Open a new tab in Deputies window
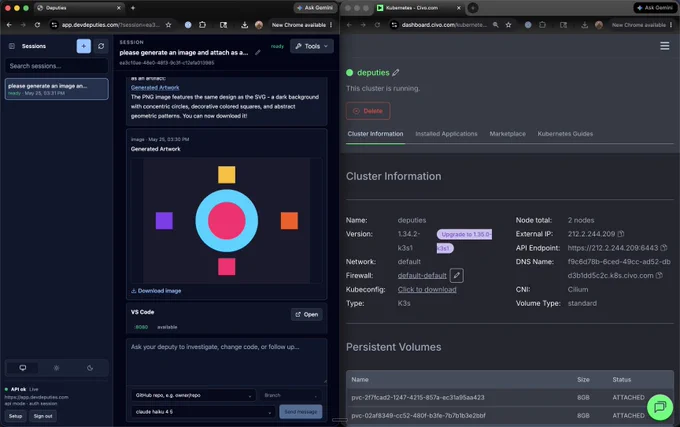Image resolution: width=680 pixels, height=427 pixels. [133, 8]
